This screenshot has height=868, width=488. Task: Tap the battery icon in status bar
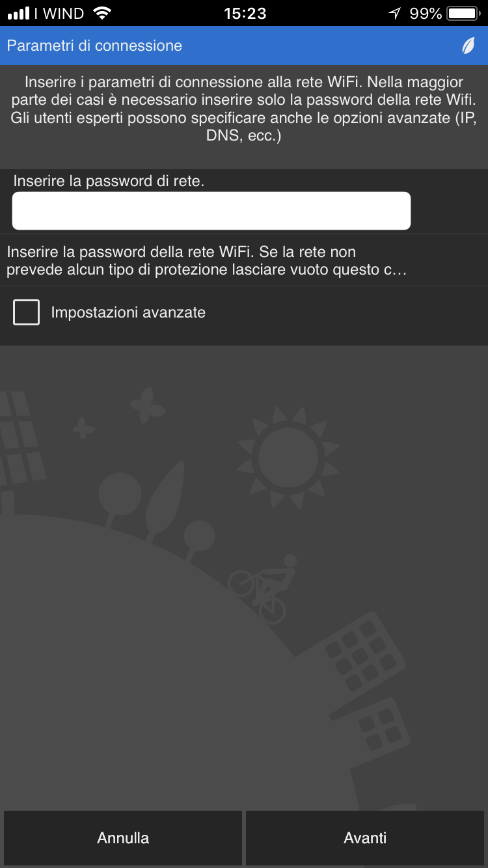point(465,13)
